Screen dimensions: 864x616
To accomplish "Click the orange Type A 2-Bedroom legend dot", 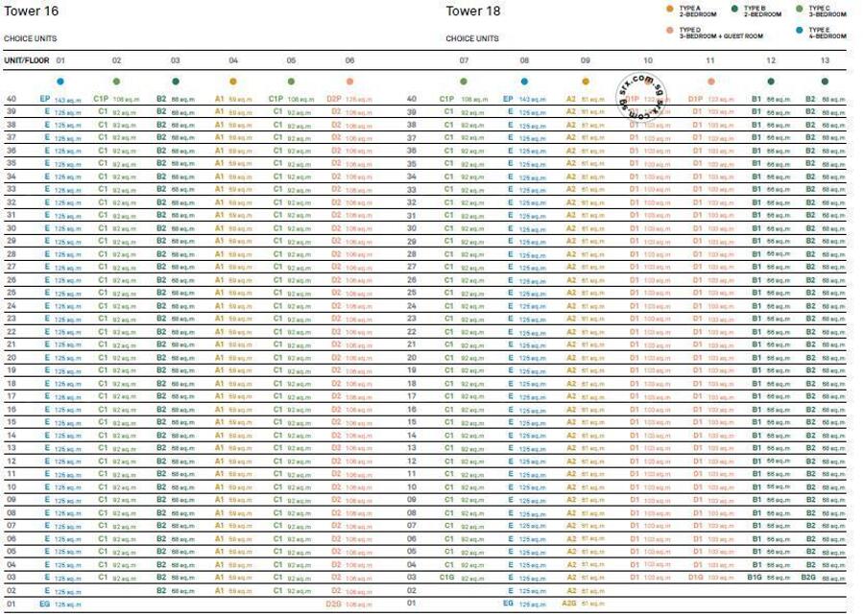I will point(670,10).
